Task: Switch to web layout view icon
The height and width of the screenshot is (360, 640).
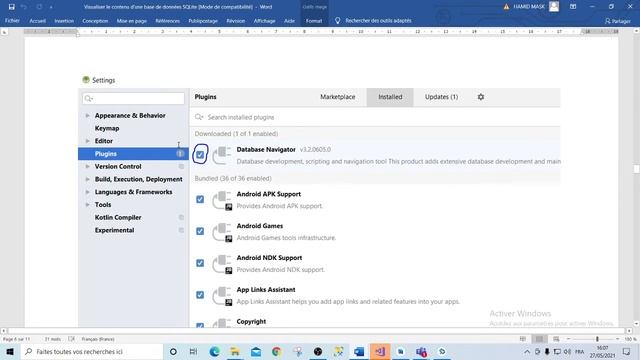Action: click(x=556, y=339)
